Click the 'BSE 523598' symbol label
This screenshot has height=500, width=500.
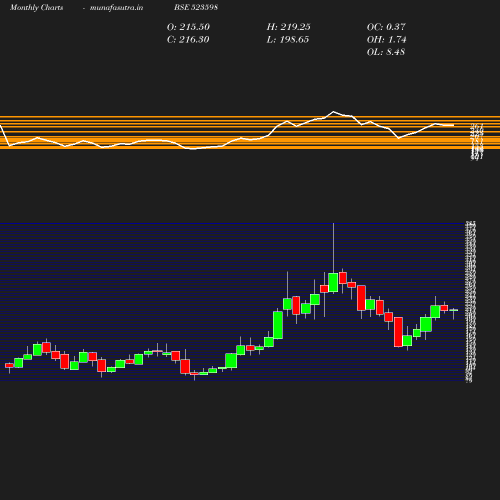[196, 7]
